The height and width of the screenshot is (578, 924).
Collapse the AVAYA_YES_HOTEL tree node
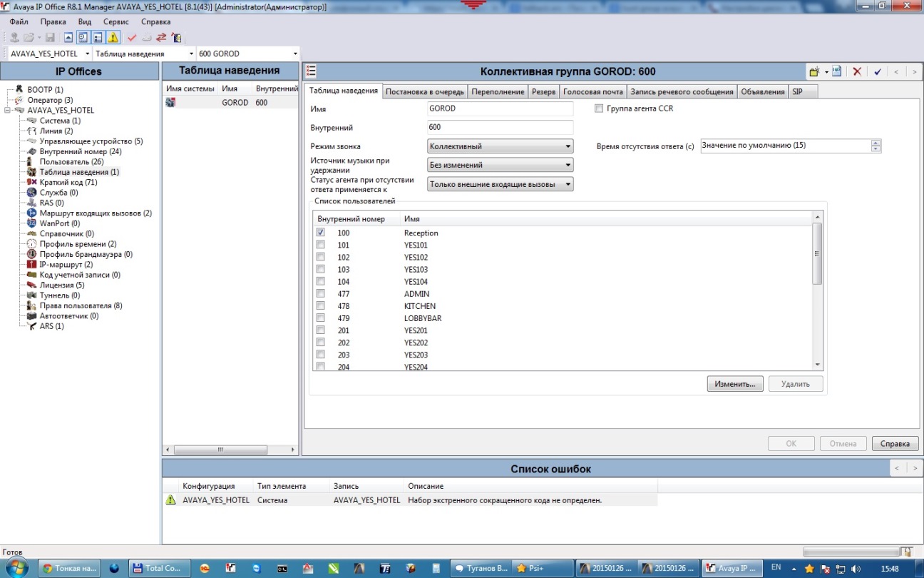7,111
